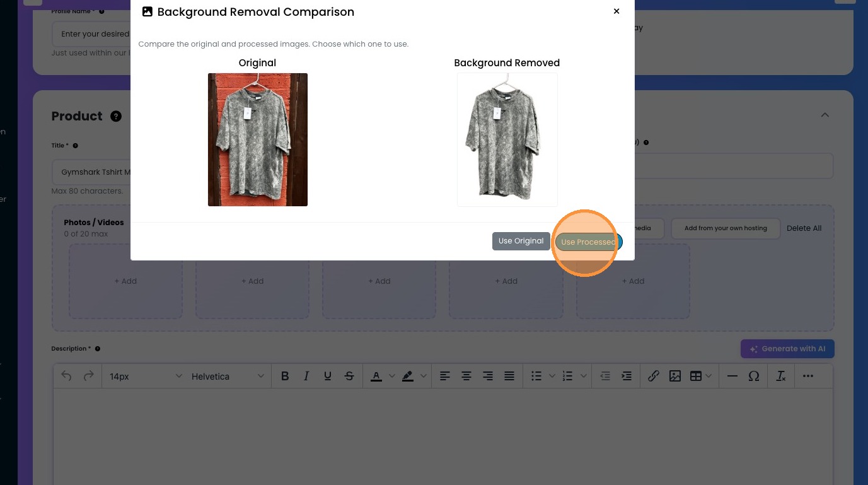Apply the highlight background color
The width and height of the screenshot is (868, 485).
[407, 376]
